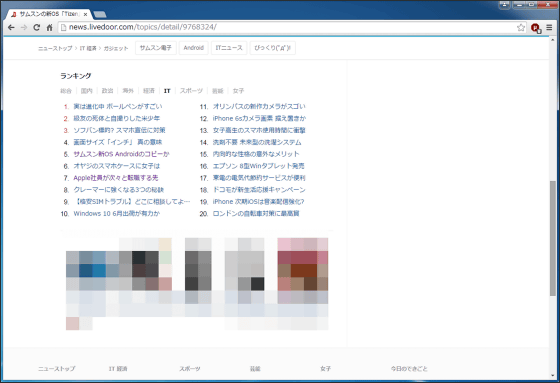Open rank 16 エプソン Winタブレット article
Viewport: 560px width, 383px height.
click(x=259, y=166)
